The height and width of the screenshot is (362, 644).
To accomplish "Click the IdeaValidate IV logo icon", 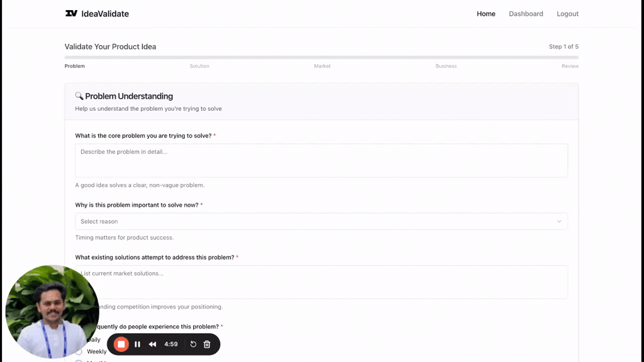I will (x=71, y=14).
